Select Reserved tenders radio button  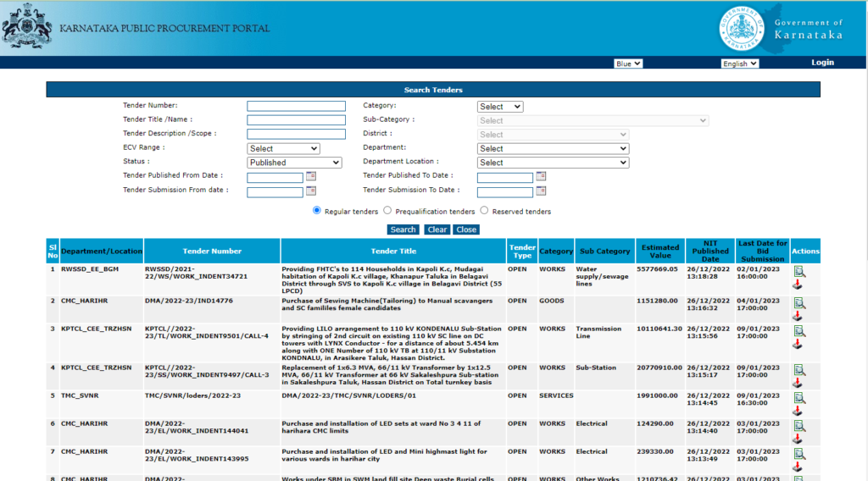point(484,210)
